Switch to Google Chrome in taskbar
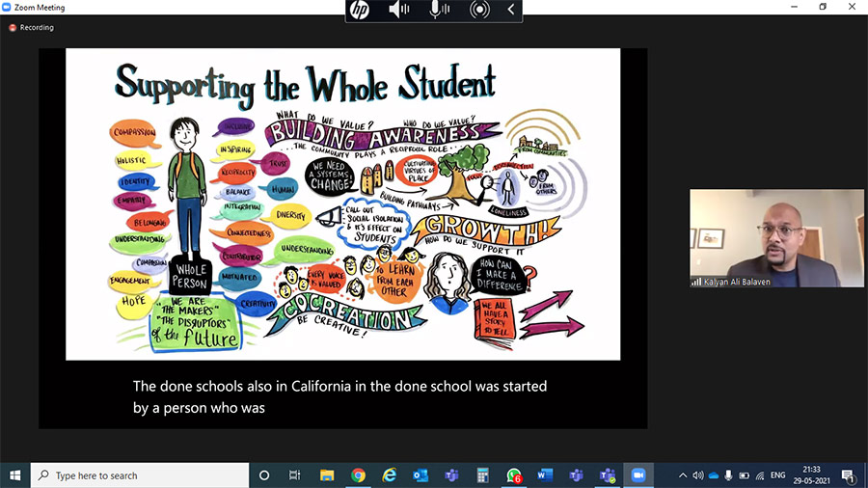Image resolution: width=868 pixels, height=488 pixels. tap(358, 475)
